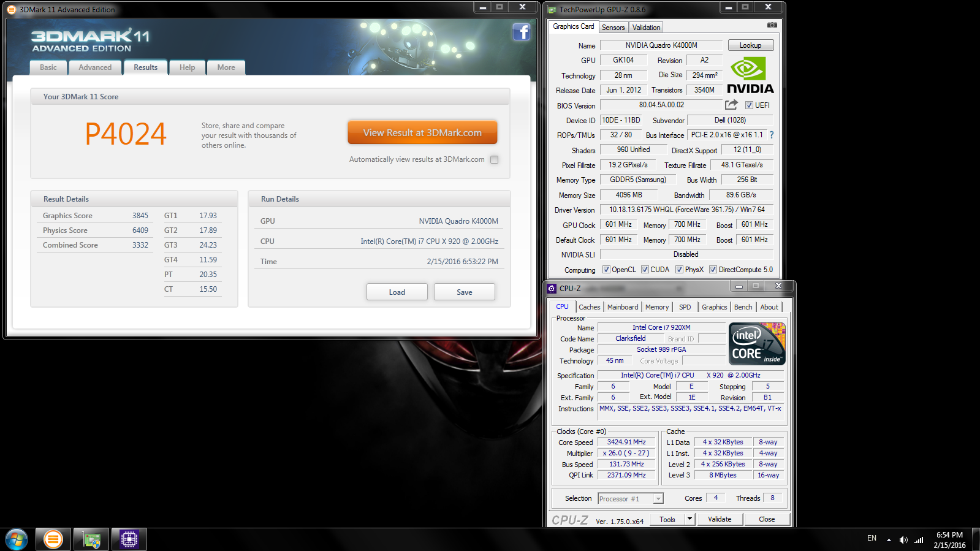Toggle the OpenCL checkbox
The width and height of the screenshot is (980, 551).
[606, 270]
